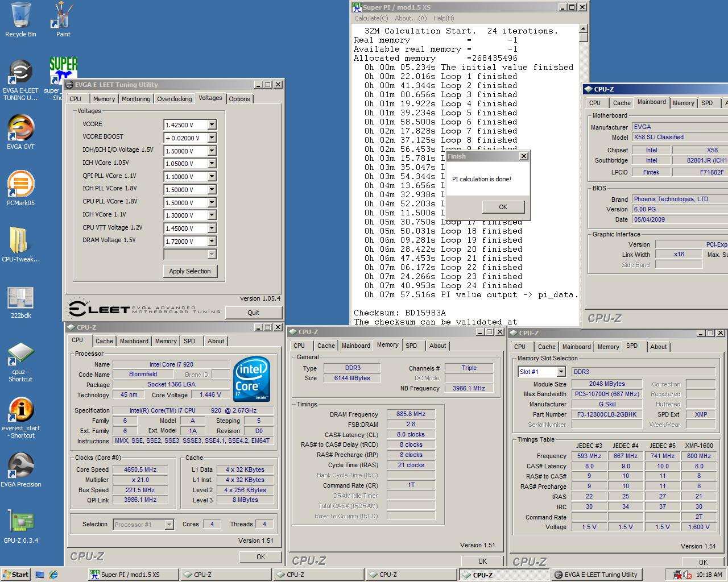This screenshot has width=728, height=582.
Task: Open the Recycle Bin desktop icon
Action: (20, 20)
